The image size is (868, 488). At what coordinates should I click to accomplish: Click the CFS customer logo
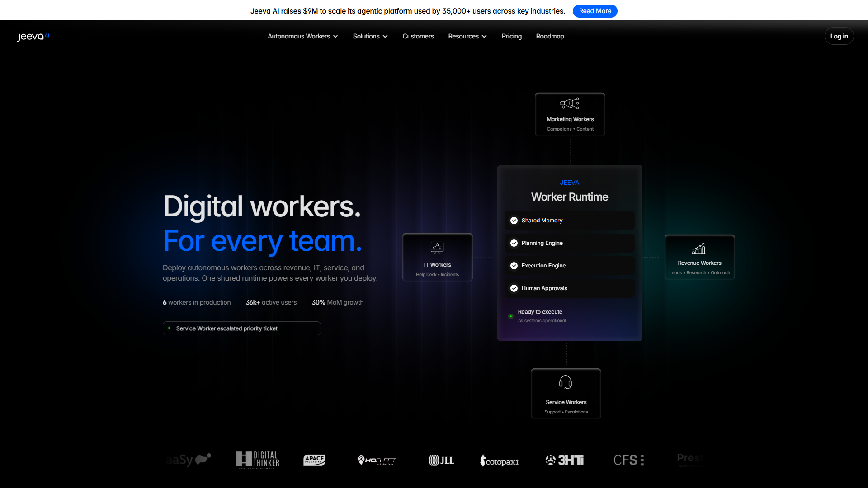[x=628, y=460]
